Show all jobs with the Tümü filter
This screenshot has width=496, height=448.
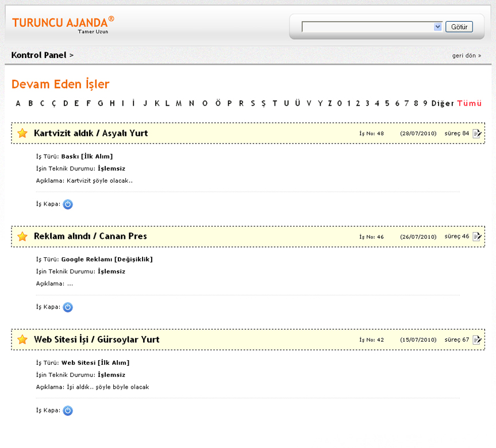[x=469, y=103]
